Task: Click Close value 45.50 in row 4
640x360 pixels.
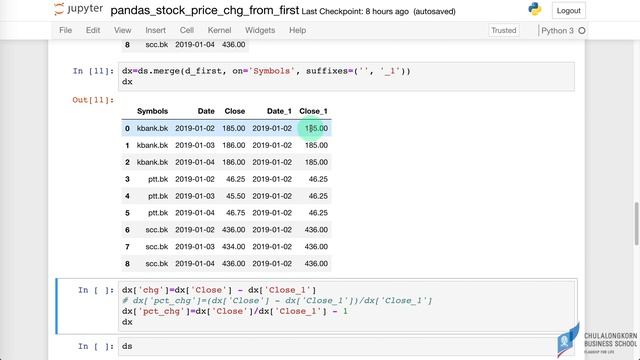Action: pos(236,196)
